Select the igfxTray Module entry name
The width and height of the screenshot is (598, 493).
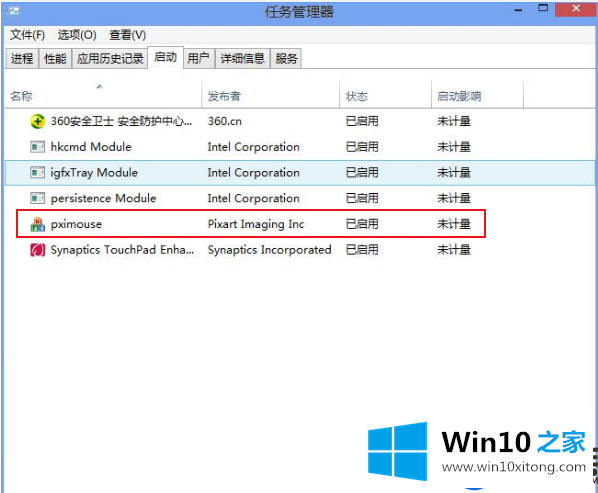(94, 173)
